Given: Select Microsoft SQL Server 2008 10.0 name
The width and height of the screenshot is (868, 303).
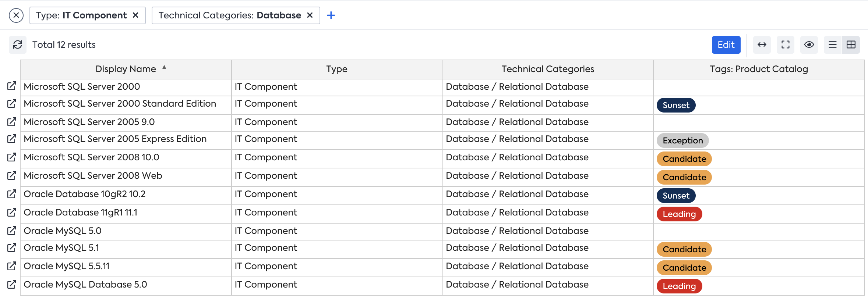Looking at the screenshot, I should coord(91,157).
